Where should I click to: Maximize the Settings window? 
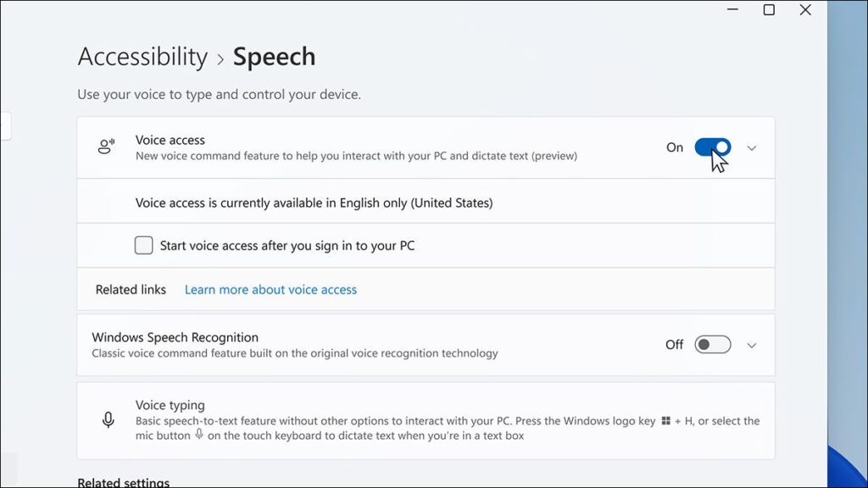(769, 10)
